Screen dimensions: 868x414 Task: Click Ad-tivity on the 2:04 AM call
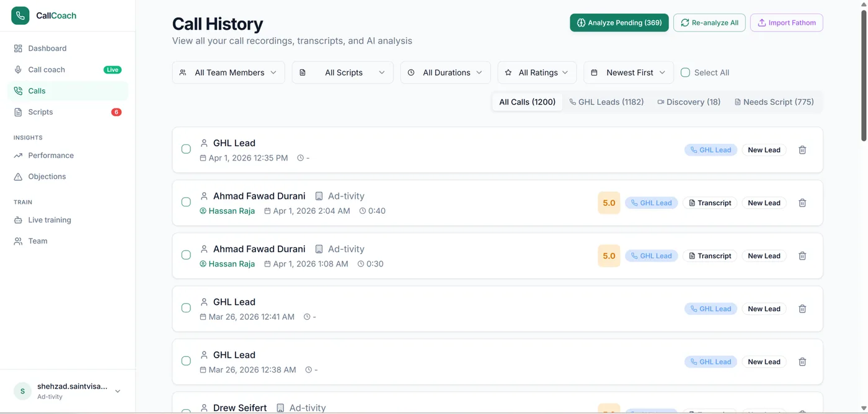coord(346,196)
